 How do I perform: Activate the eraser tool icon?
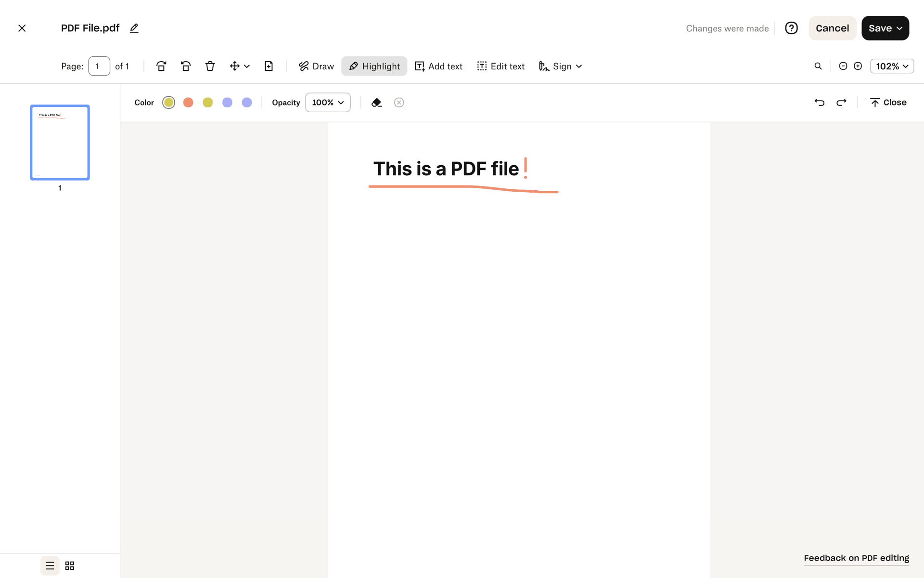[x=377, y=103]
